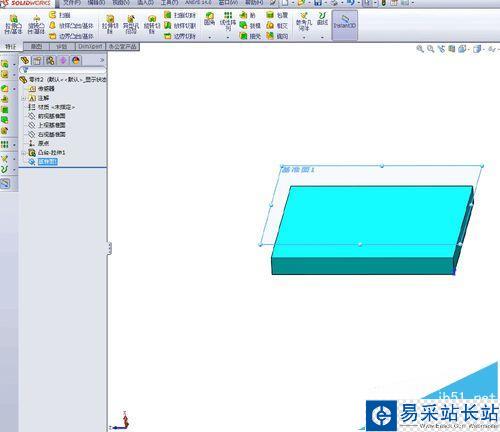Viewport: 500px width, 432px height.
Task: Open the FeatureManager design tree tab
Action: tap(24, 60)
